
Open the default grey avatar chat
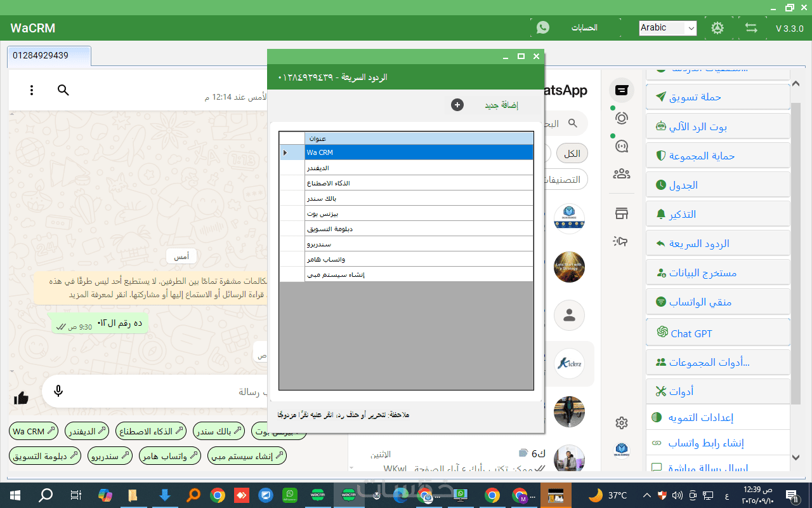pos(569,314)
